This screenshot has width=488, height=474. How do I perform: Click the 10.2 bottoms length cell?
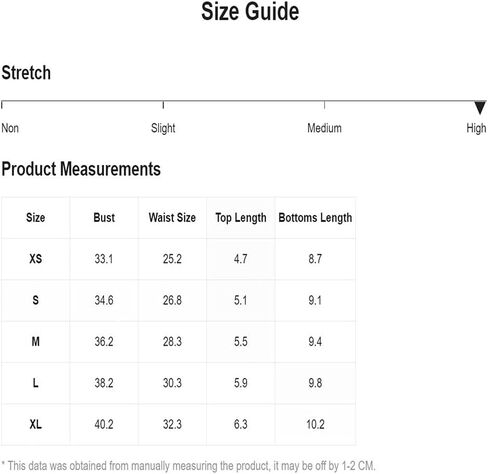pyautogui.click(x=315, y=424)
